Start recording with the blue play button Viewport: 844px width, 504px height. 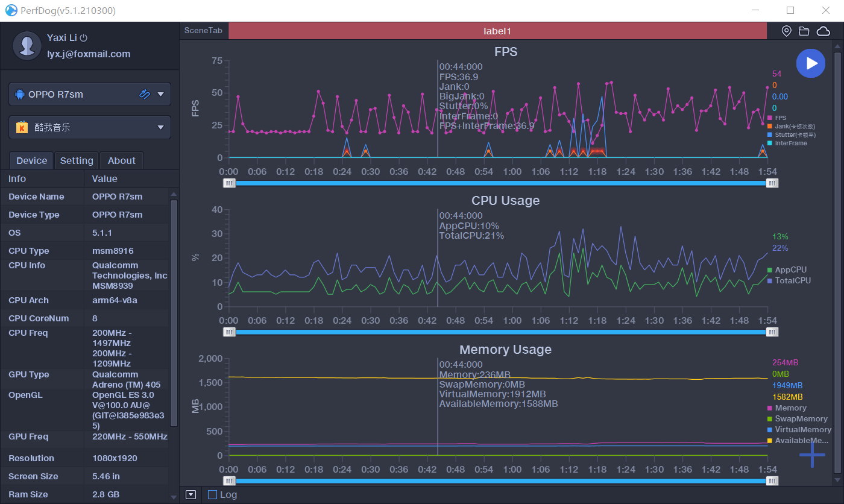[x=811, y=63]
